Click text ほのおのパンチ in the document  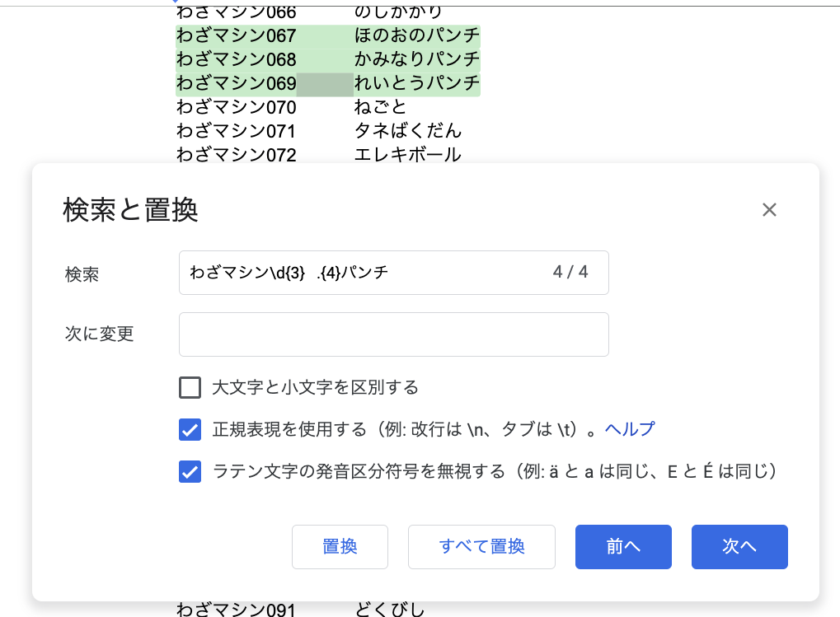417,35
